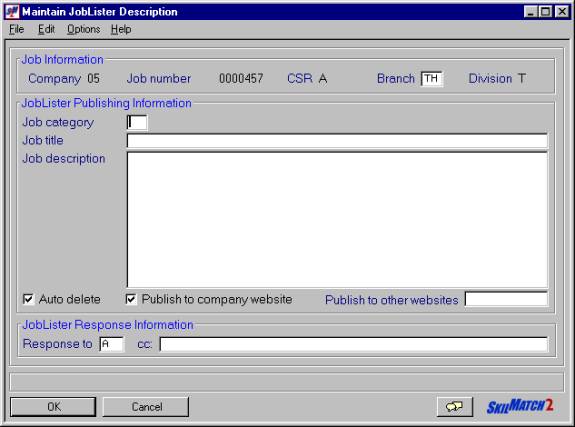Open the Options menu
575x427 pixels.
tap(84, 29)
